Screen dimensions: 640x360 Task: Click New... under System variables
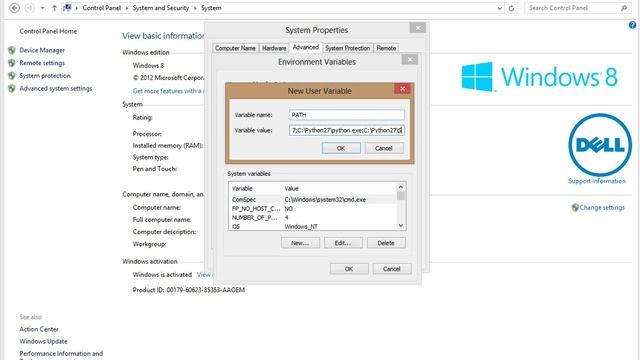click(x=300, y=243)
